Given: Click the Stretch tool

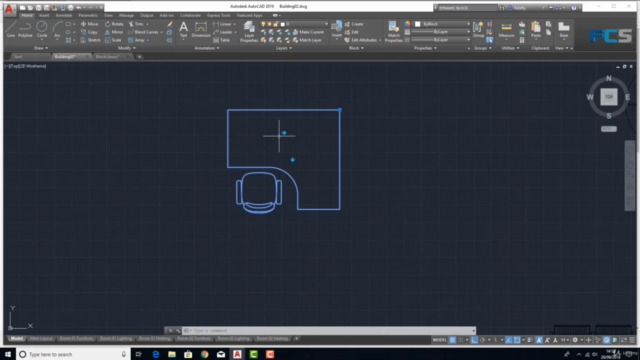Looking at the screenshot, I should (x=90, y=40).
